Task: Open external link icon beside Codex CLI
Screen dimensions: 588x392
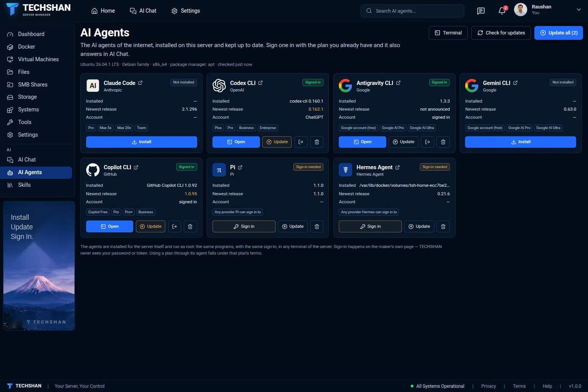Action: (260, 83)
